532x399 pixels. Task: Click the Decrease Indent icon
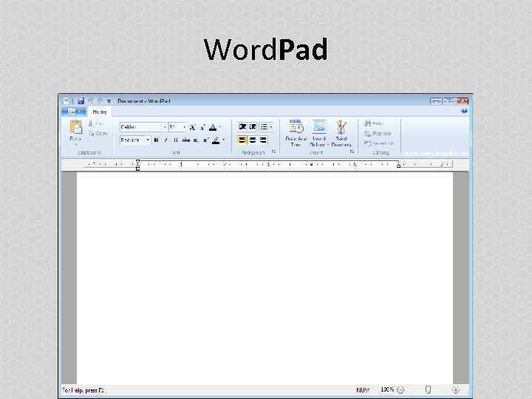[242, 126]
